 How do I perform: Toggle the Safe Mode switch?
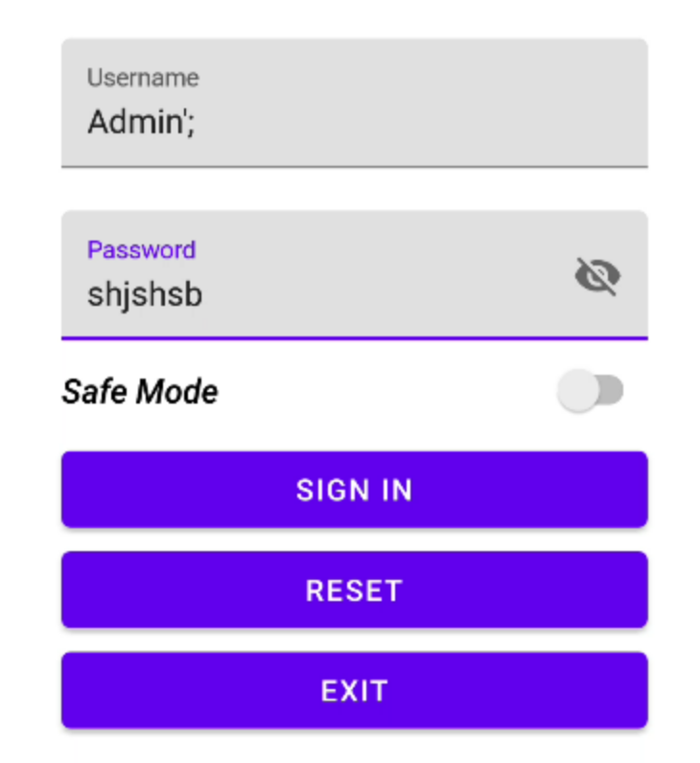(591, 391)
